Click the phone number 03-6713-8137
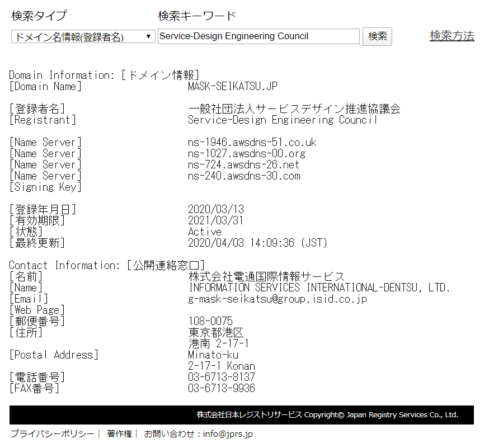The image size is (503, 448). tap(222, 377)
